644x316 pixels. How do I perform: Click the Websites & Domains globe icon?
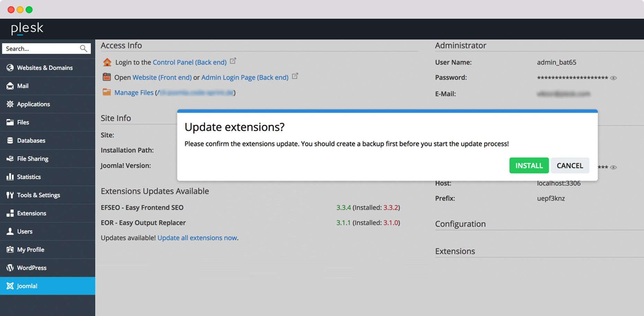coord(10,68)
